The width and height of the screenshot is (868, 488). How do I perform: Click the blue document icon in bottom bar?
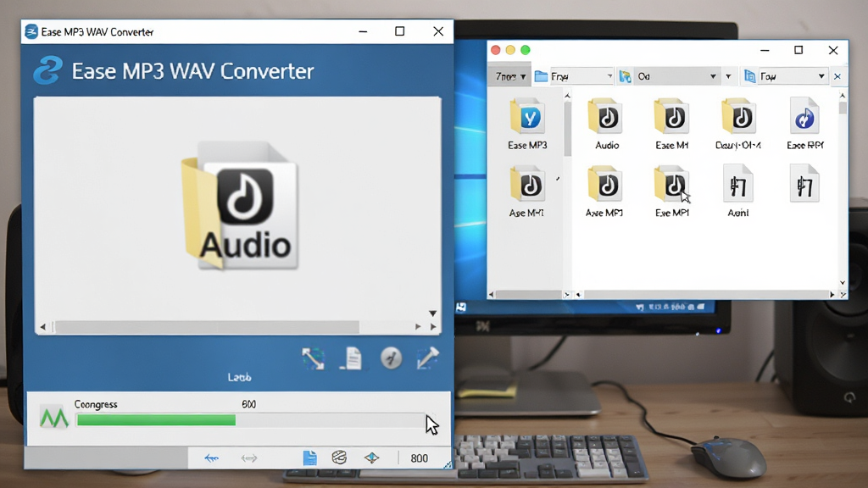tap(310, 457)
